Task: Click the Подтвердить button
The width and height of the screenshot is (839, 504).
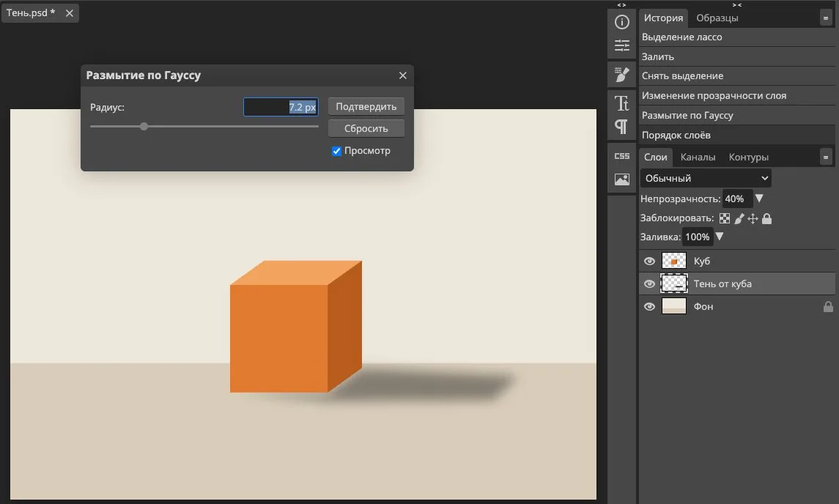Action: (366, 106)
